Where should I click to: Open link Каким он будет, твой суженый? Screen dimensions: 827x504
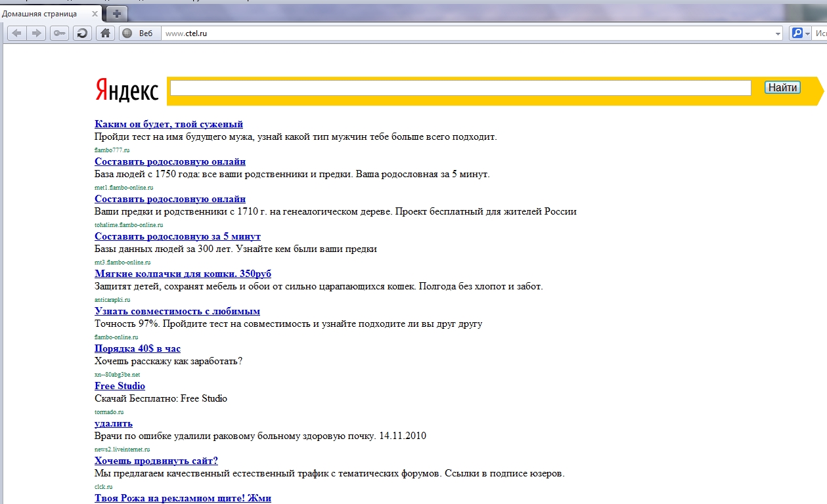169,124
